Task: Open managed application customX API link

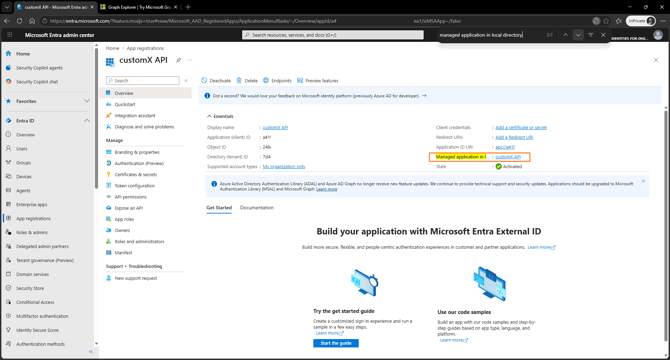Action: point(508,157)
